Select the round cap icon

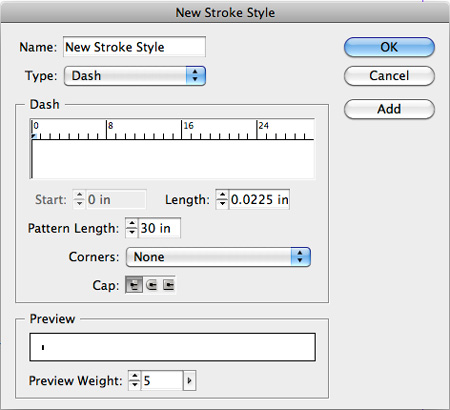(x=152, y=285)
